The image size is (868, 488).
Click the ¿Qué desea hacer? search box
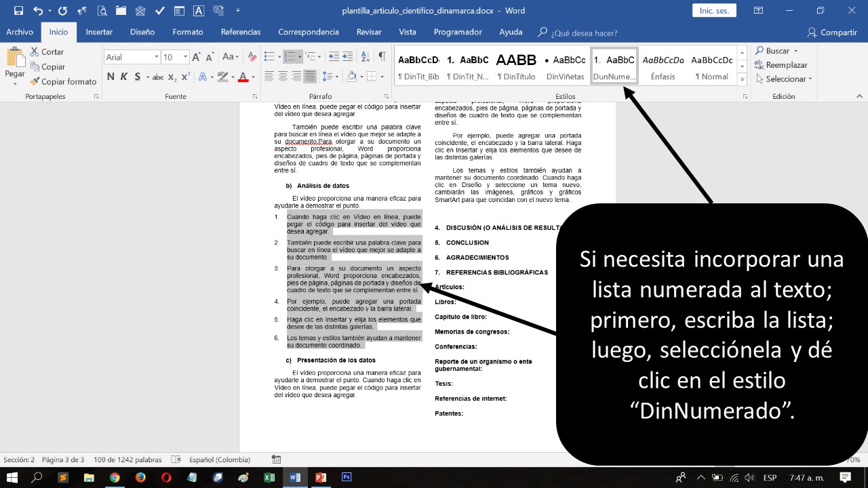584,33
